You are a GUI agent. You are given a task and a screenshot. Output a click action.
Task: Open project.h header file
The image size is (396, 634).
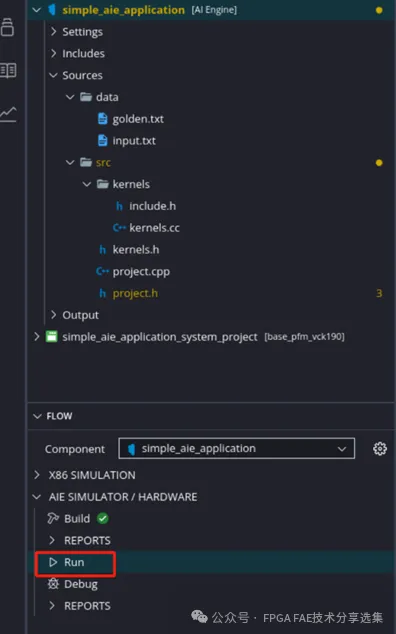click(135, 293)
